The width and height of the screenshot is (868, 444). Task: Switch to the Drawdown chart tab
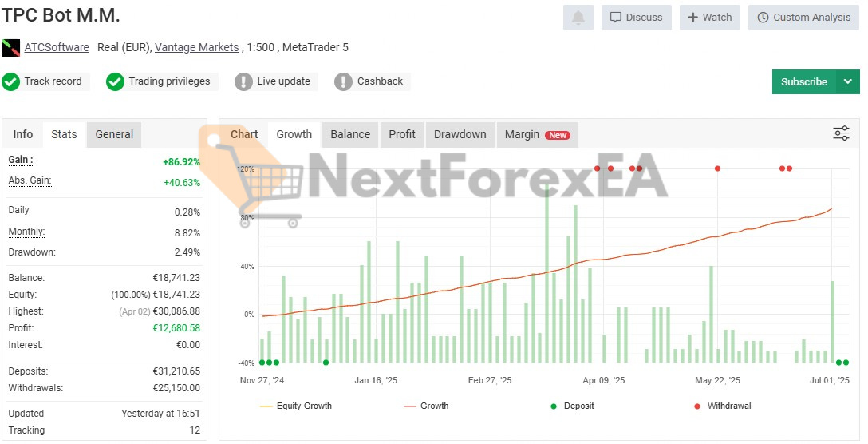coord(460,134)
